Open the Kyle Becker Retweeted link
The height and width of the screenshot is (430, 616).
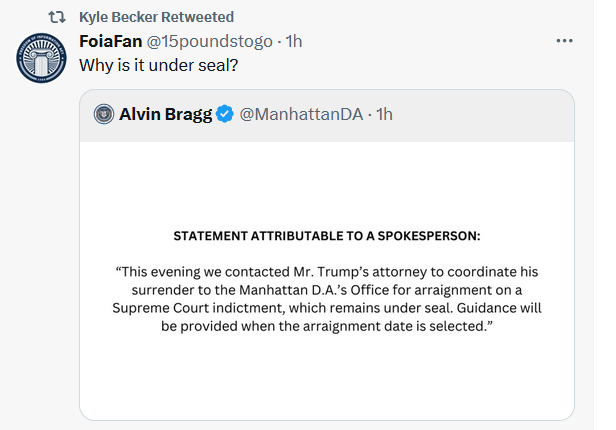(x=156, y=17)
